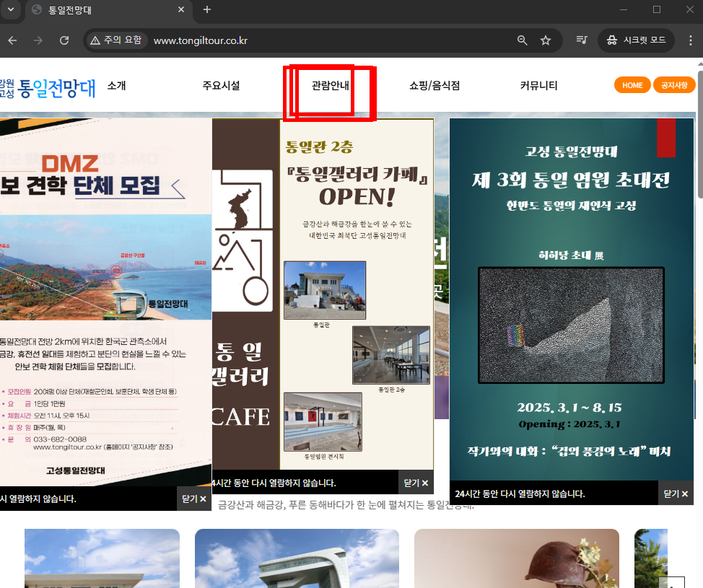Reload the 통일전망대 page
Screen dimensions: 703x588
tap(64, 40)
